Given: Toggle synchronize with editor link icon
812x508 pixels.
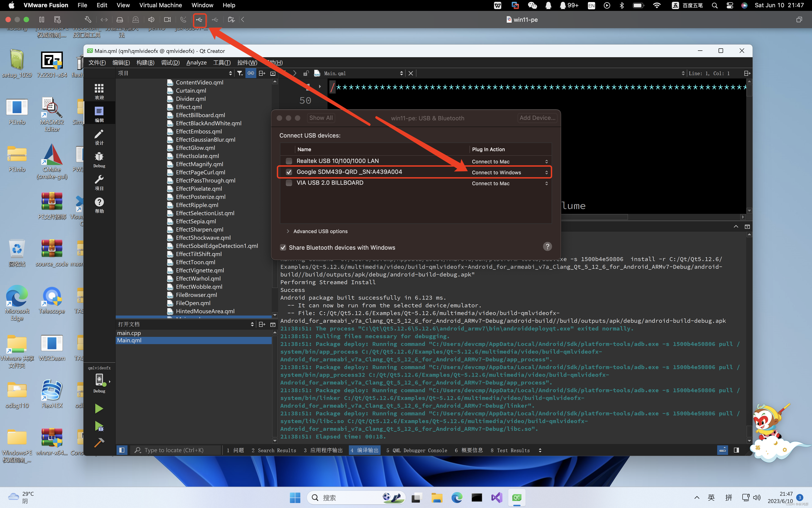Looking at the screenshot, I should pyautogui.click(x=251, y=73).
